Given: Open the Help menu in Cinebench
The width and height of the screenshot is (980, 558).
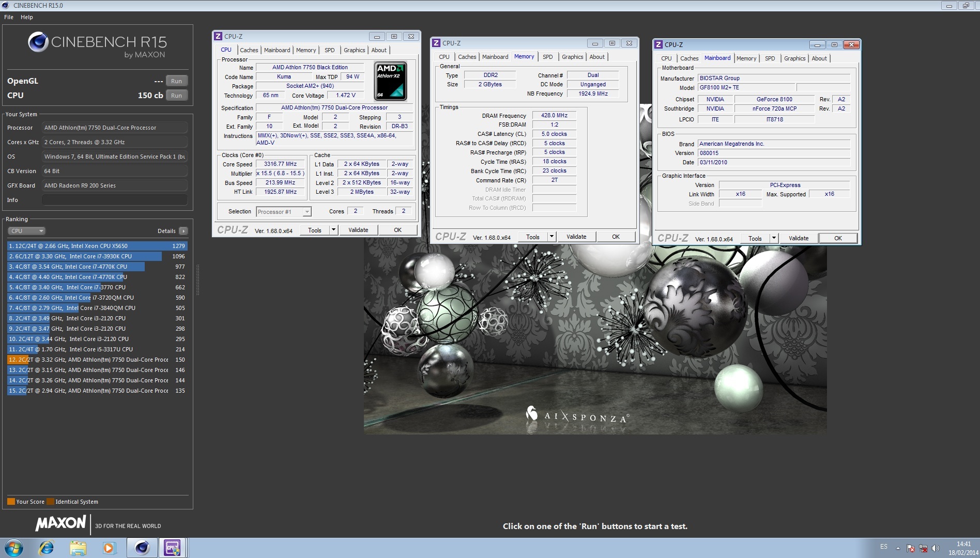Looking at the screenshot, I should (x=27, y=17).
